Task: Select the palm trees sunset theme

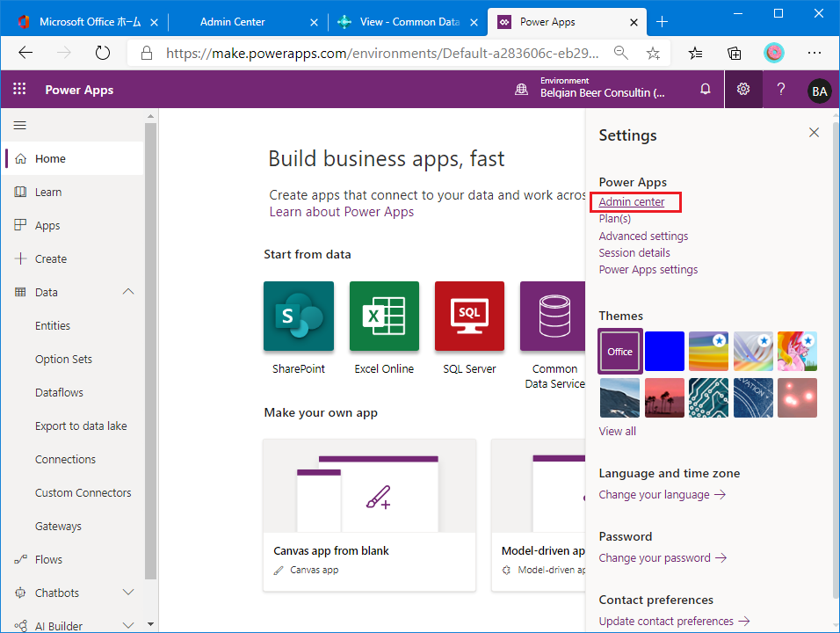Action: click(664, 397)
